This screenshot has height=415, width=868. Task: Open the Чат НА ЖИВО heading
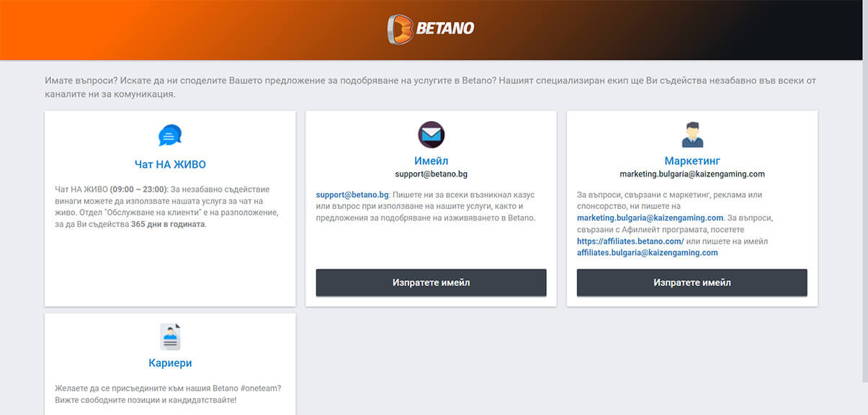170,164
